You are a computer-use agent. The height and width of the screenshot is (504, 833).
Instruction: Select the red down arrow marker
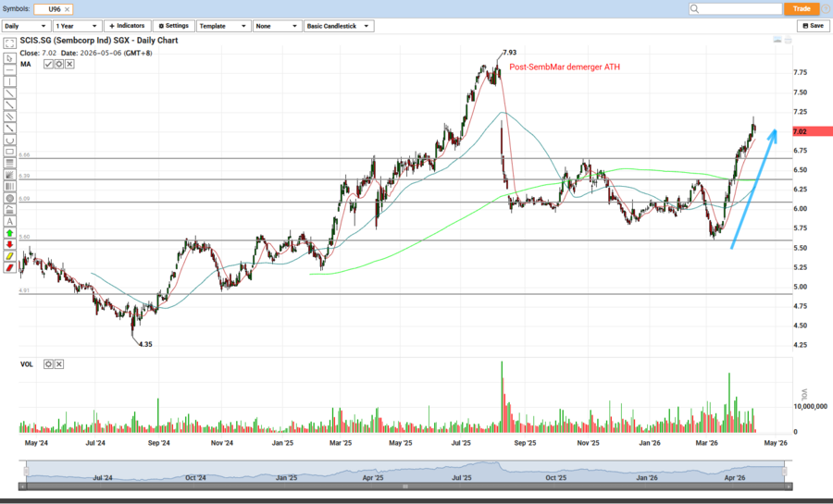[x=9, y=245]
